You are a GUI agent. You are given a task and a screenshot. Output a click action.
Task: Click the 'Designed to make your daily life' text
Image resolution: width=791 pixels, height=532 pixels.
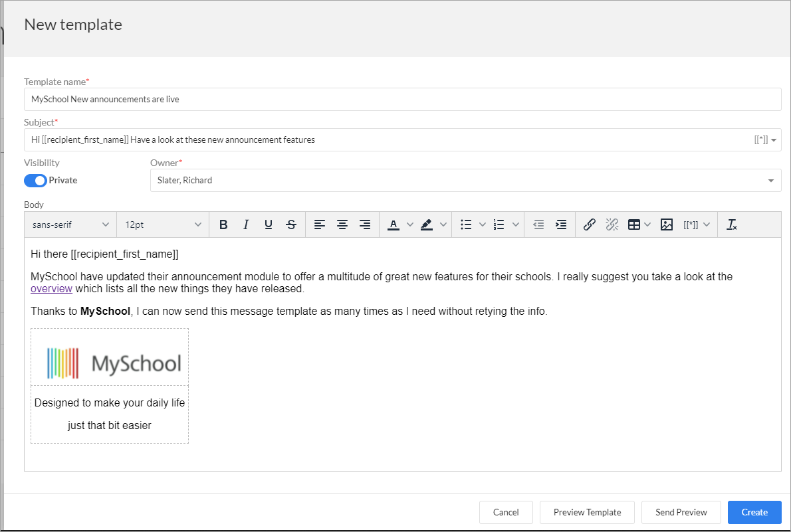110,403
